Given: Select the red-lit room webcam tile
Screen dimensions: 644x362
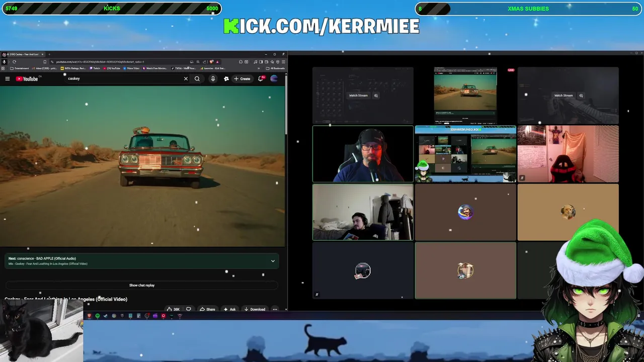Looking at the screenshot, I should coord(568,154).
